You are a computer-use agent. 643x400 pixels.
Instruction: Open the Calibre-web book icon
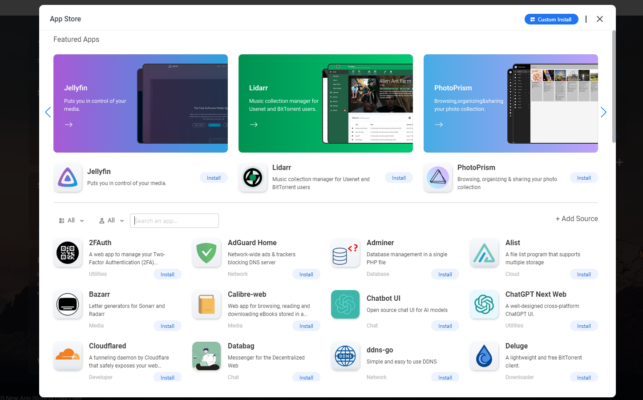(206, 304)
